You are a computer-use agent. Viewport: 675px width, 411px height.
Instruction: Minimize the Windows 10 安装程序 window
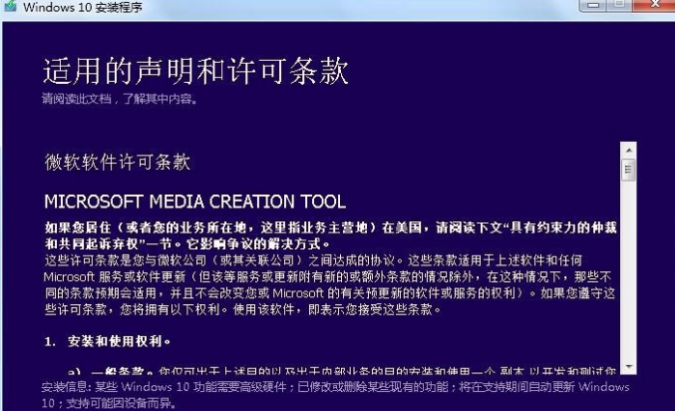tap(595, 7)
